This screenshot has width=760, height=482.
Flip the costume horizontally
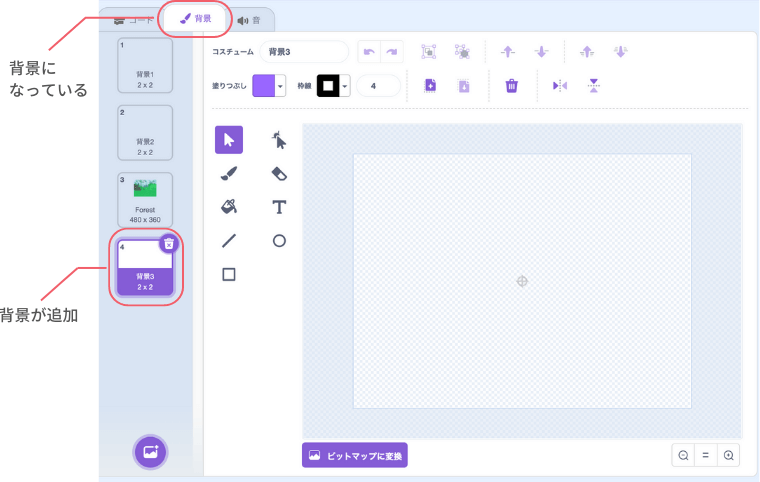560,86
